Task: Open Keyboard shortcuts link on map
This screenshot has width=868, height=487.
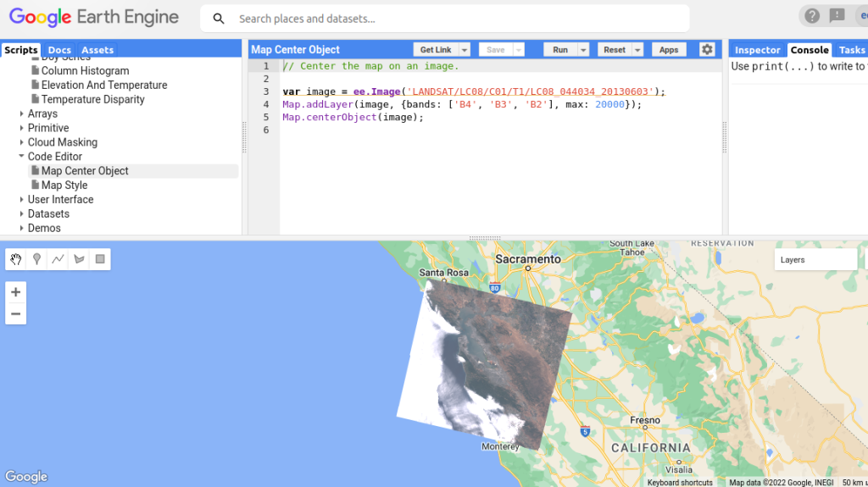Action: (680, 483)
